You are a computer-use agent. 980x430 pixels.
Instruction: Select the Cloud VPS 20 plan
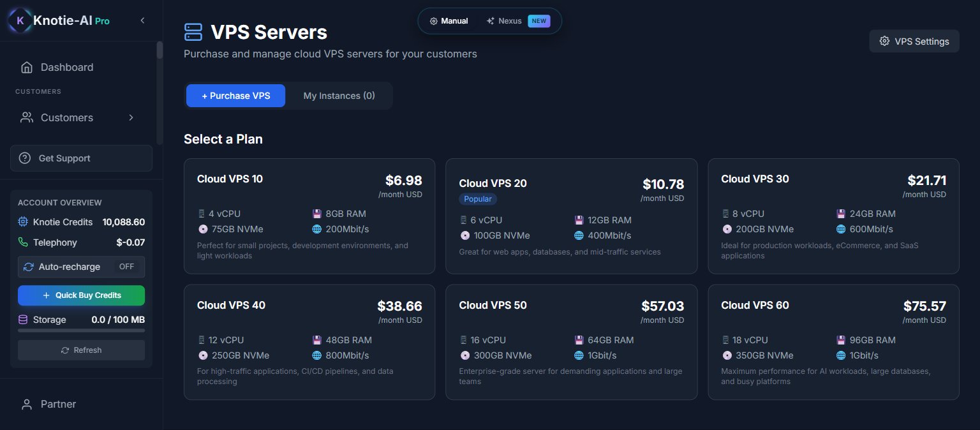click(x=571, y=216)
